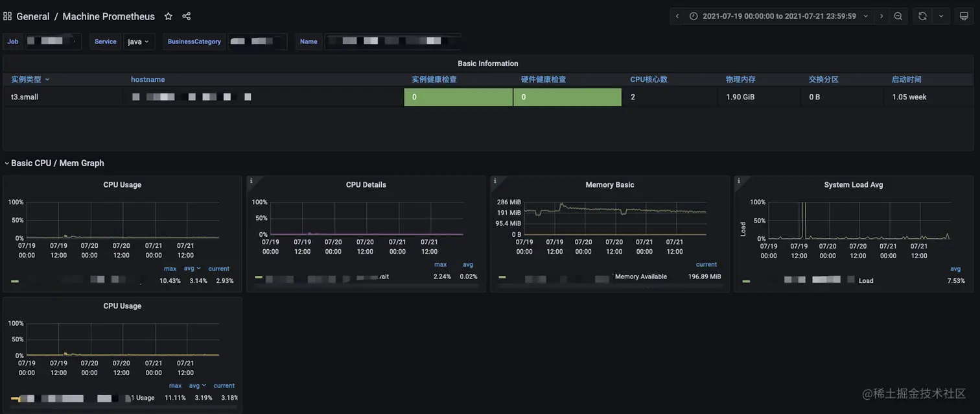Show CPU Details panel info icon
The width and height of the screenshot is (980, 414).
tap(251, 180)
